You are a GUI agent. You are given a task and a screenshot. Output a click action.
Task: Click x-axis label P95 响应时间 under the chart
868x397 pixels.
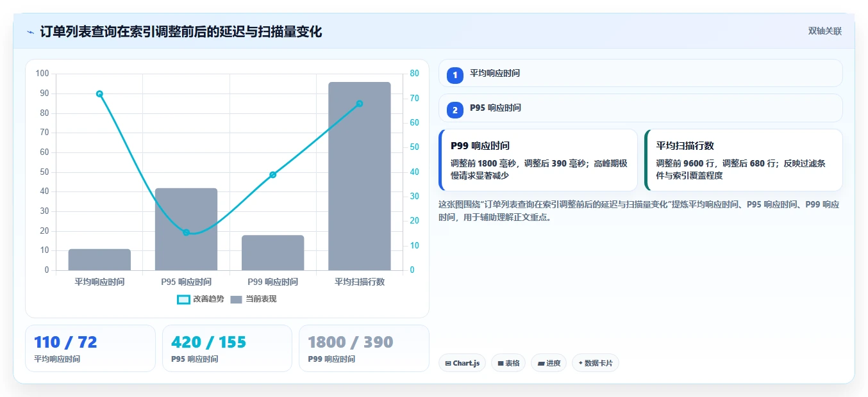[x=186, y=282]
